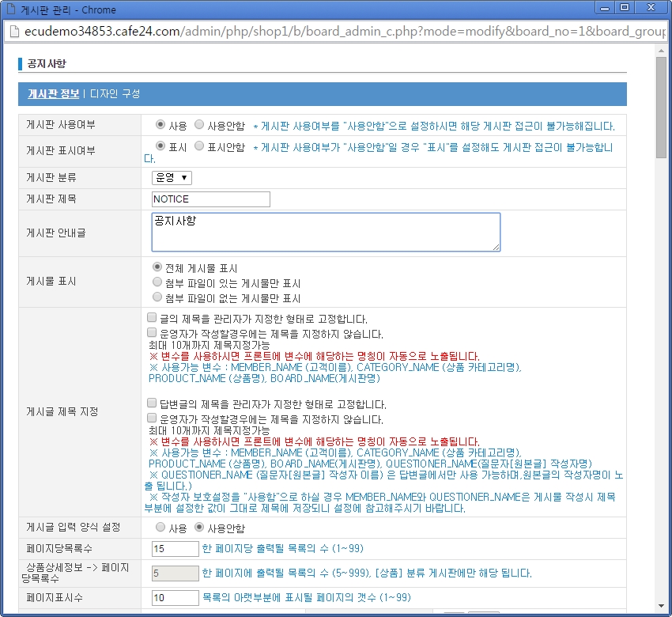
Task: Select 첨부 파일이 없는 게시물만 표시
Action: click(157, 297)
